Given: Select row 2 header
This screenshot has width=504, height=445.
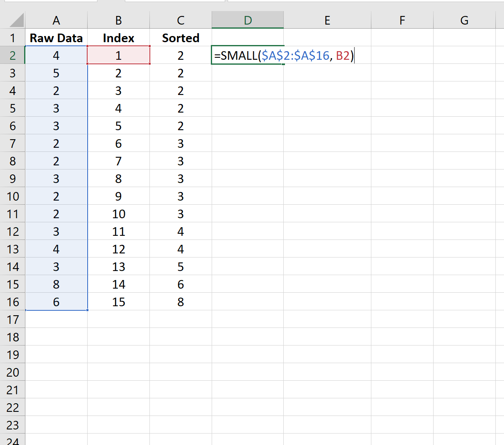Looking at the screenshot, I should [x=13, y=55].
